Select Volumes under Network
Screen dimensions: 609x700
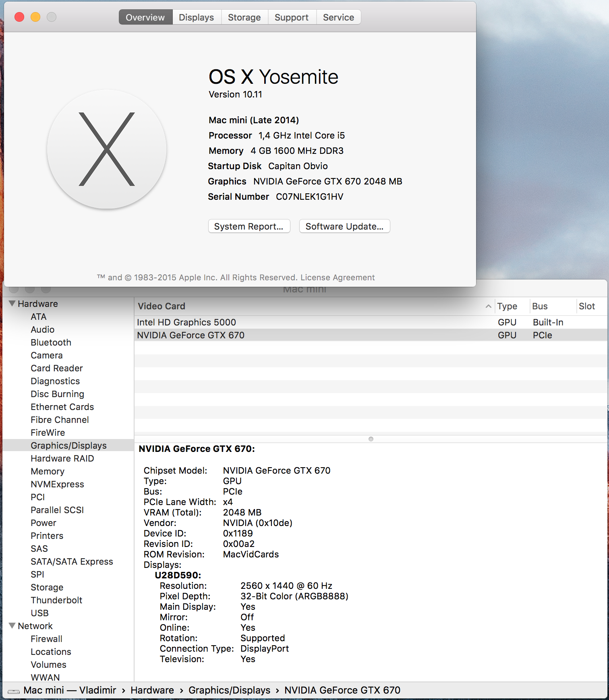[49, 665]
